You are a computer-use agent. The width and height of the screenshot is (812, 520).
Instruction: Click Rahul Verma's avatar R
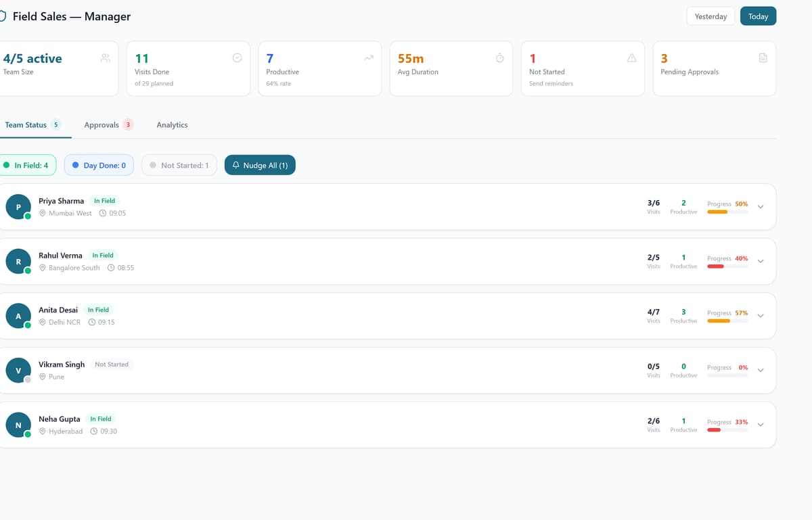[18, 262]
